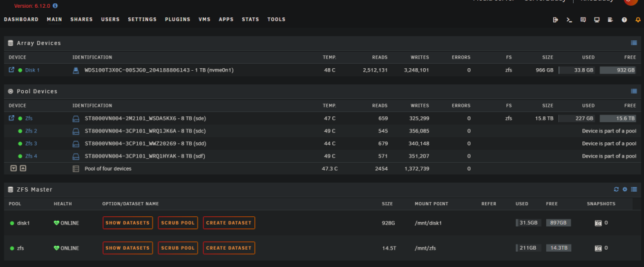This screenshot has height=267, width=644.
Task: Click the logout icon in top toolbar
Action: (555, 20)
